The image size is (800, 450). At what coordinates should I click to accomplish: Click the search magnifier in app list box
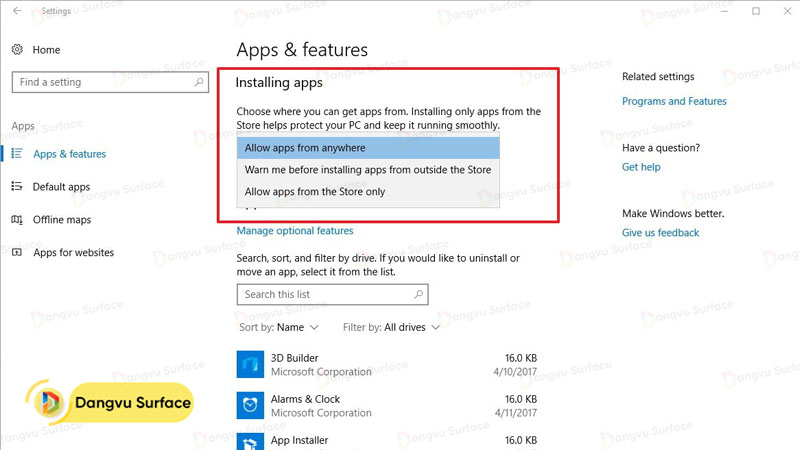(418, 295)
